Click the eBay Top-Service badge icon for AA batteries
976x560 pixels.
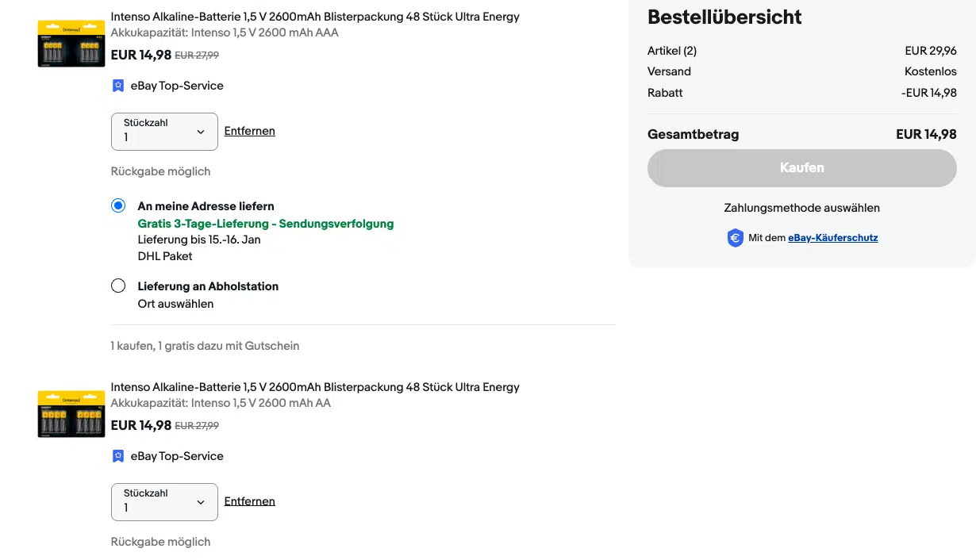tap(118, 456)
